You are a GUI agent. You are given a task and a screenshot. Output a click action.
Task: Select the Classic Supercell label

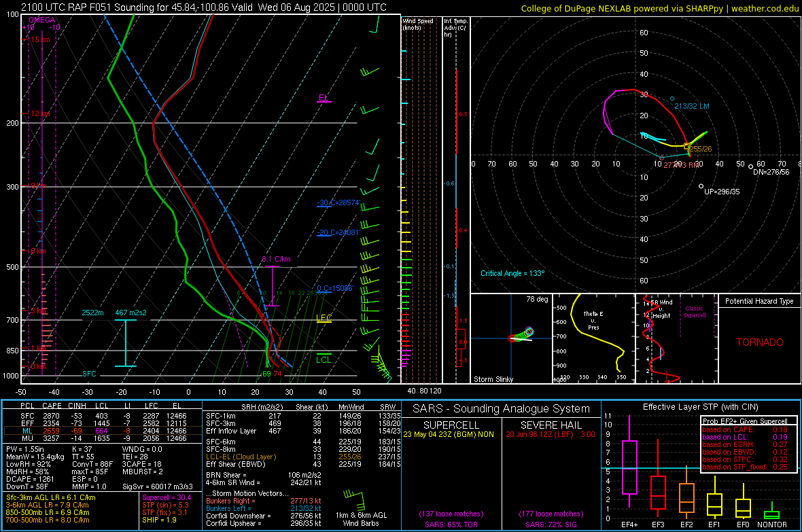(x=695, y=312)
